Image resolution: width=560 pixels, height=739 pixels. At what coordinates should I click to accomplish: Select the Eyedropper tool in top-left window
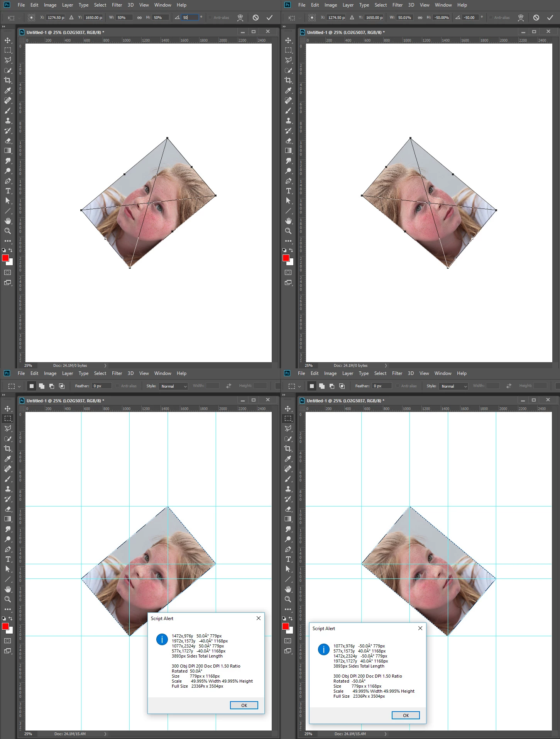8,90
